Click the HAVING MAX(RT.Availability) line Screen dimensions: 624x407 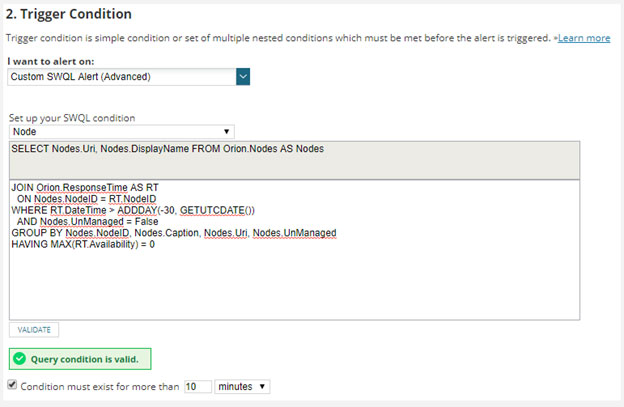(83, 244)
